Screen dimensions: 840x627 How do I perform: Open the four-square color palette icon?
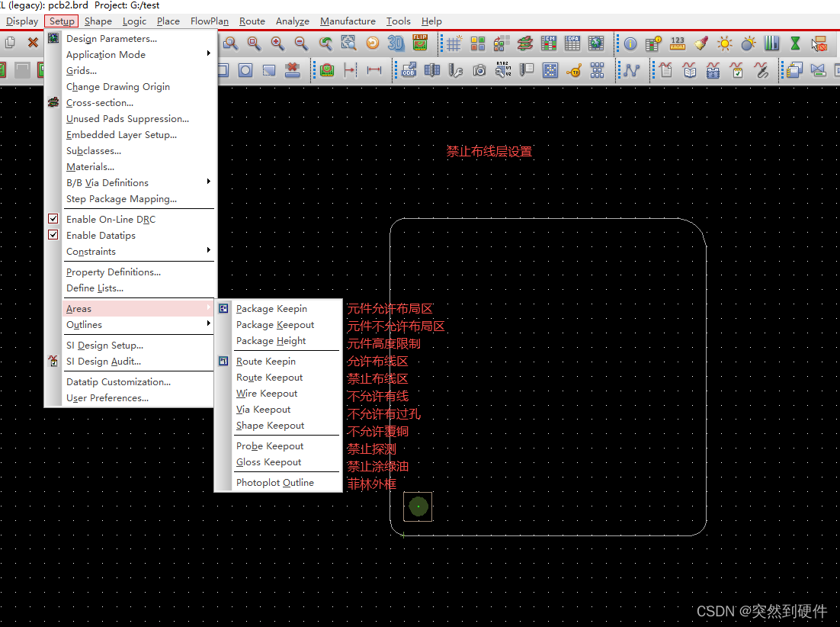477,43
